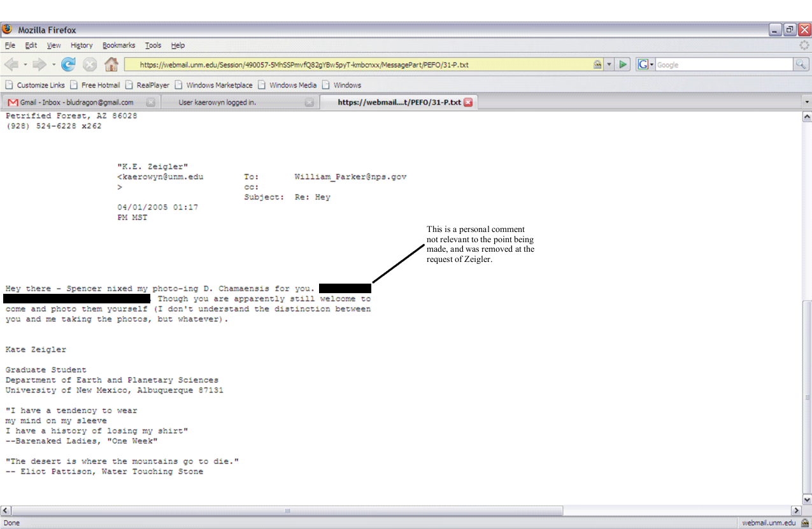Click the 'William_Parker@nps.gov' recipient text
This screenshot has height=529, width=812.
350,177
